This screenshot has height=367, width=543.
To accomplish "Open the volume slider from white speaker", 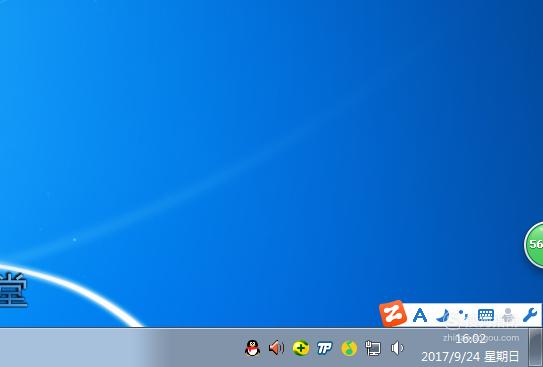I will [397, 348].
